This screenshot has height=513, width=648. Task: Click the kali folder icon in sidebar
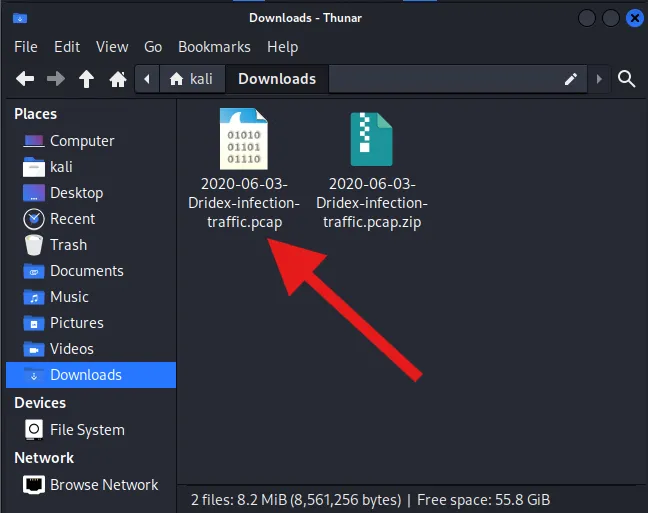click(34, 167)
